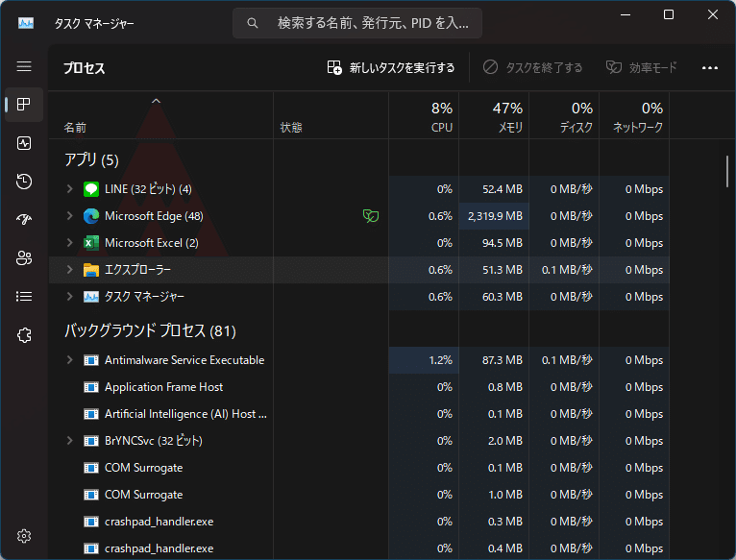Image resolution: width=736 pixels, height=560 pixels.
Task: Select the first crashpad_handler.exe row
Action: coord(359,522)
